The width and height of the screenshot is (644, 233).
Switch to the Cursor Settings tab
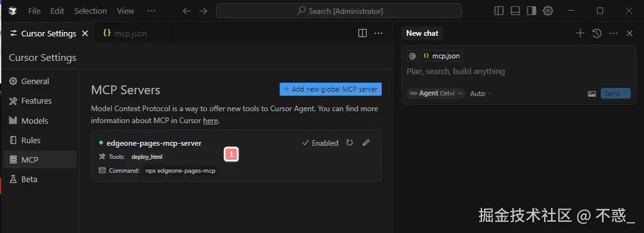48,33
